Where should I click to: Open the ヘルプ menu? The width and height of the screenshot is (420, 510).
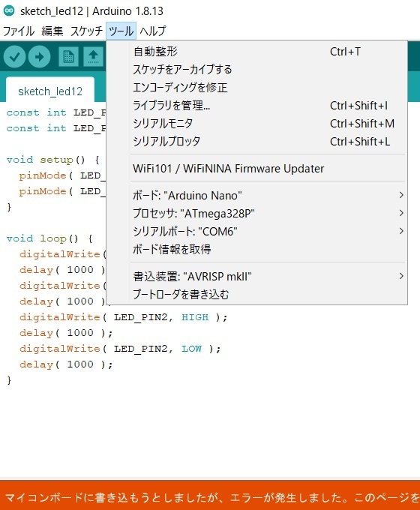[x=153, y=31]
